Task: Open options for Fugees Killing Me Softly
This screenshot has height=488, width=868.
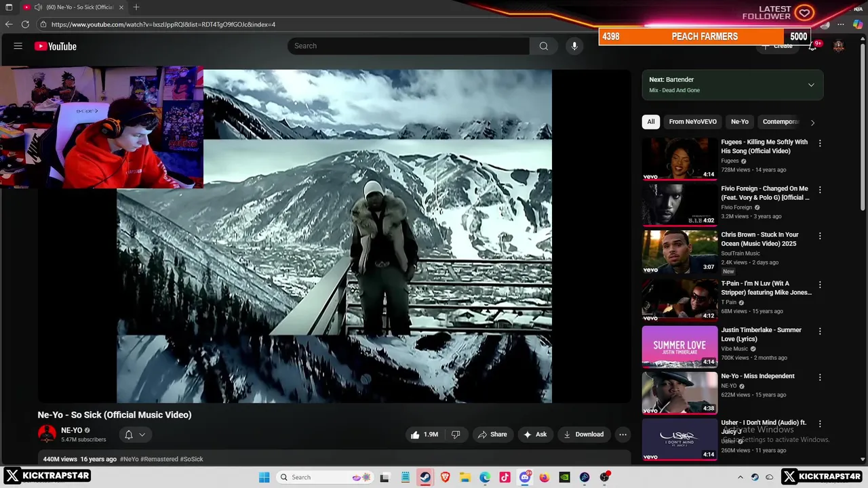Action: [820, 143]
